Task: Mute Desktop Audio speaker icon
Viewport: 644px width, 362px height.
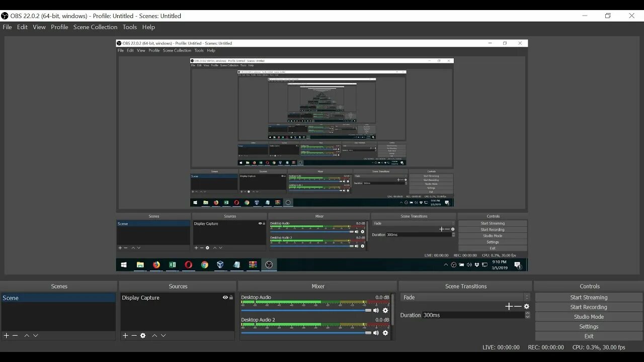Action: 376,310
